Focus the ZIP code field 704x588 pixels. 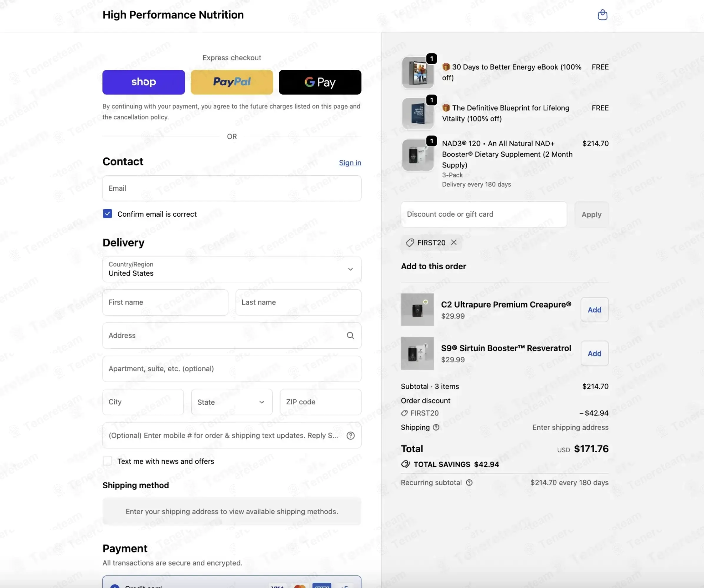click(x=321, y=402)
